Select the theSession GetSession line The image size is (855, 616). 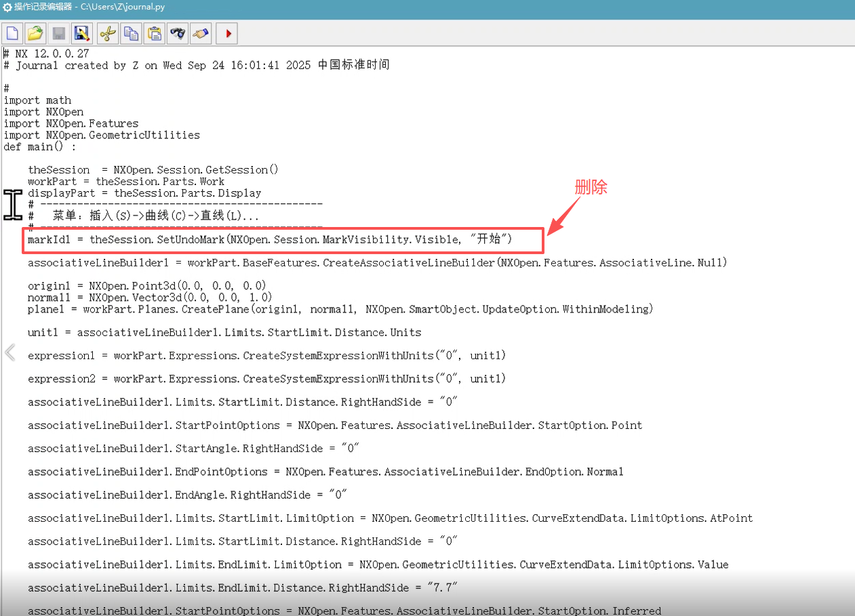[153, 169]
